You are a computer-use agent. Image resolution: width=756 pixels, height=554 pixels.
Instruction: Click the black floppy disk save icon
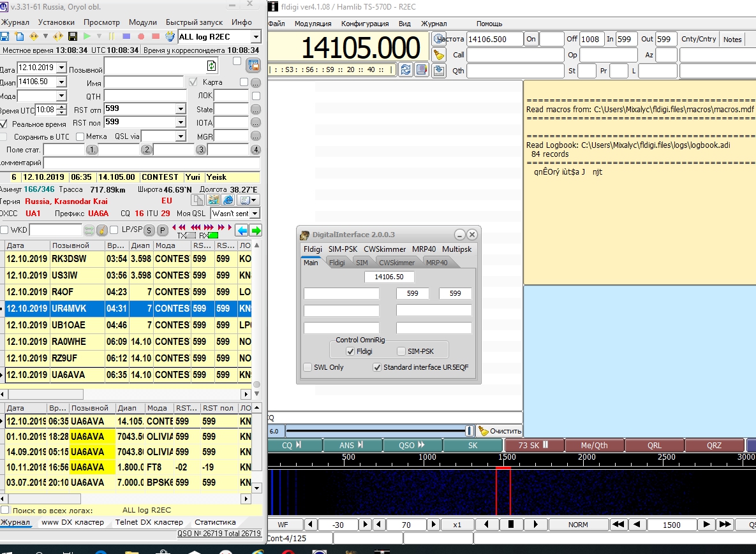(x=72, y=36)
